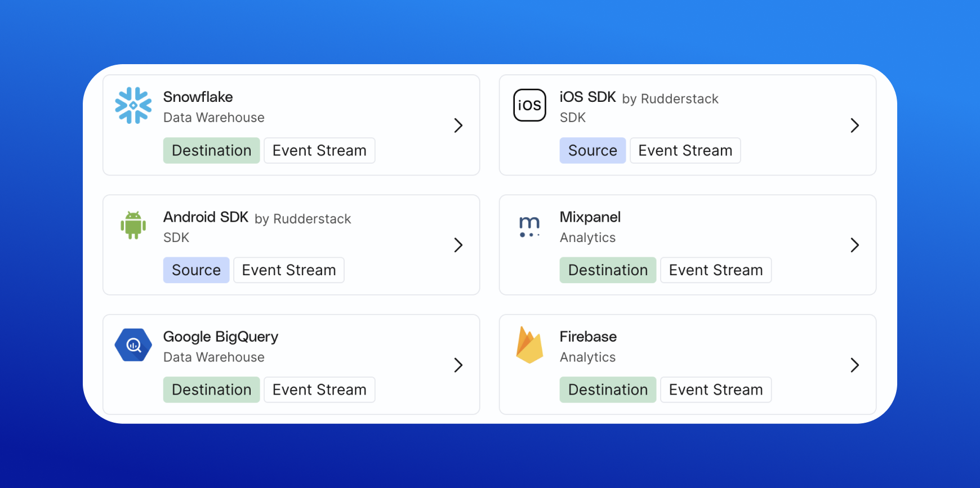Click the Mixpanel logo icon
Screen dimensions: 980x488
(x=529, y=226)
